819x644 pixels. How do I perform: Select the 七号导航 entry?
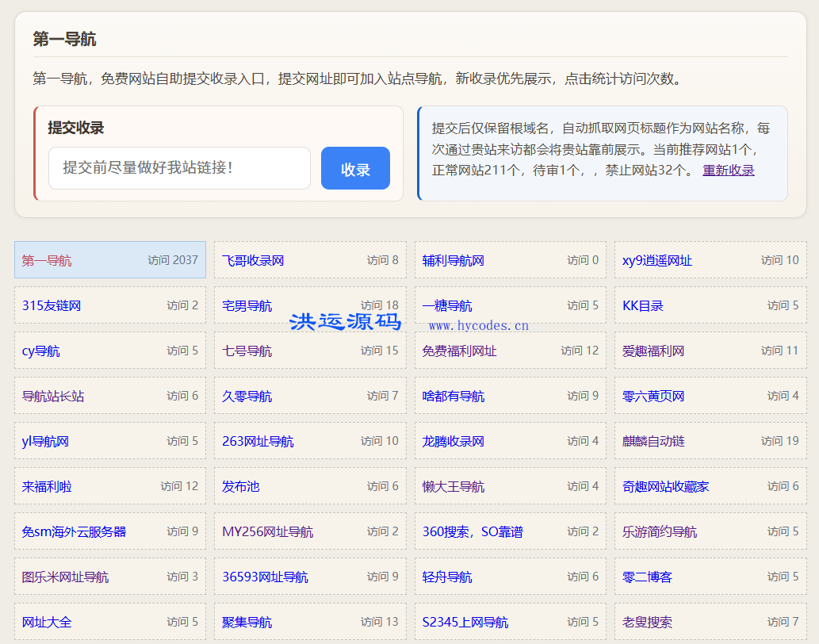click(x=247, y=351)
